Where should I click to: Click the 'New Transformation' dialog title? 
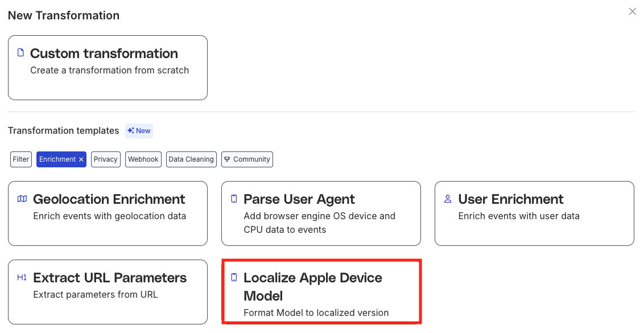[x=64, y=15]
